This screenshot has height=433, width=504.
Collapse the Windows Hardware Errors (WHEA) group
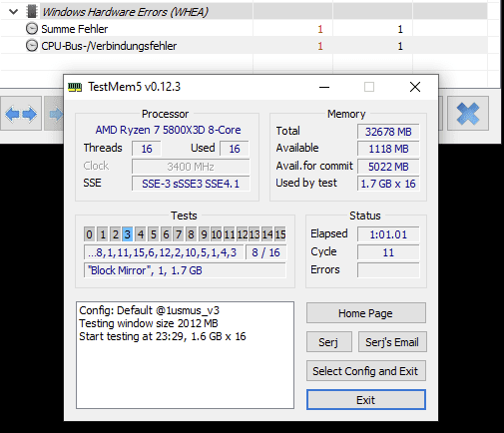[13, 12]
